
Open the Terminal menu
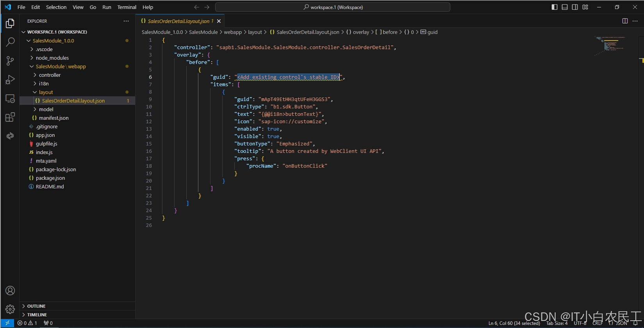[x=127, y=7]
